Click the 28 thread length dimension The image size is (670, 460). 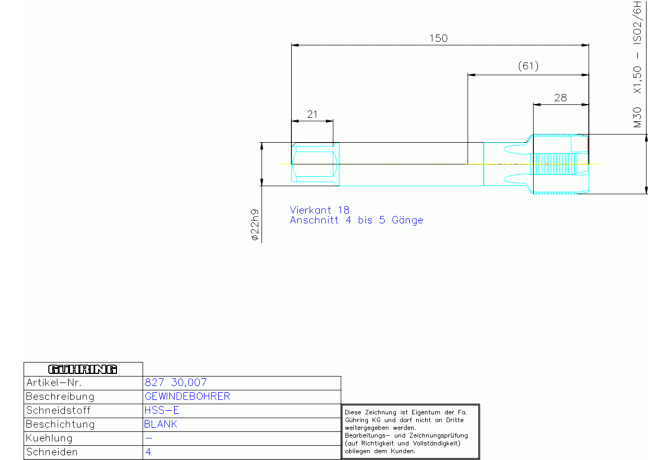click(561, 98)
